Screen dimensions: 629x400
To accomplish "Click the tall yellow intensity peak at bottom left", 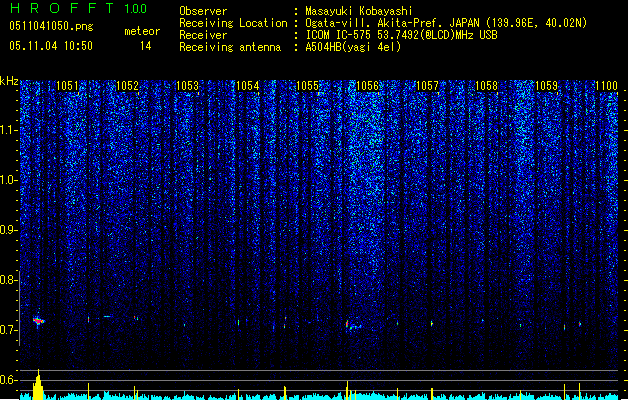I will click(38, 385).
